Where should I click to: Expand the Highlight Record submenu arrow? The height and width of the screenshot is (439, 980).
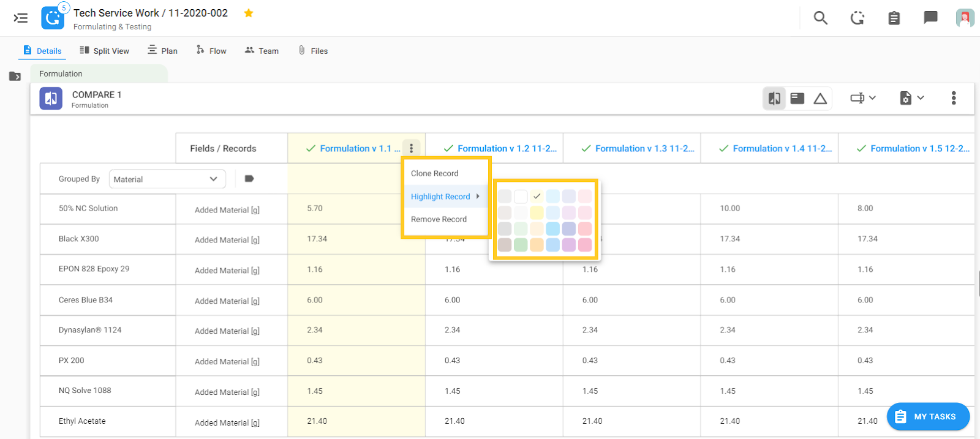[x=478, y=197]
